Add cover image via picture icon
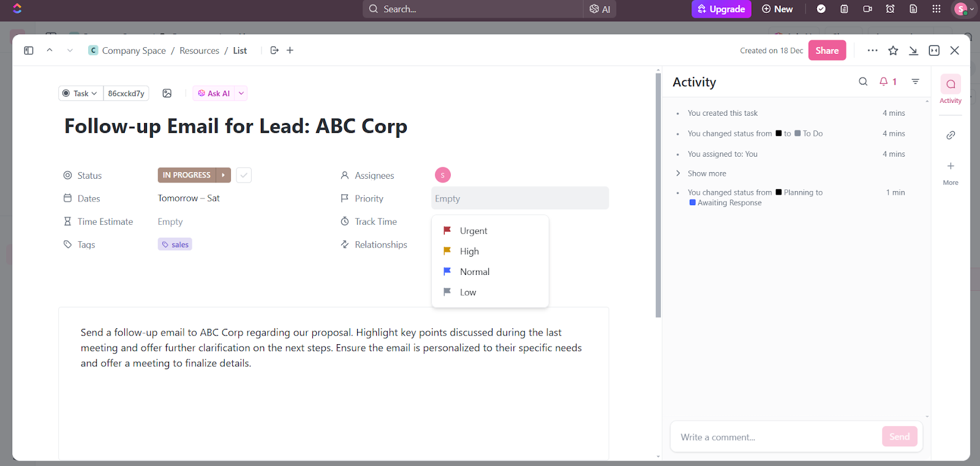 (167, 93)
